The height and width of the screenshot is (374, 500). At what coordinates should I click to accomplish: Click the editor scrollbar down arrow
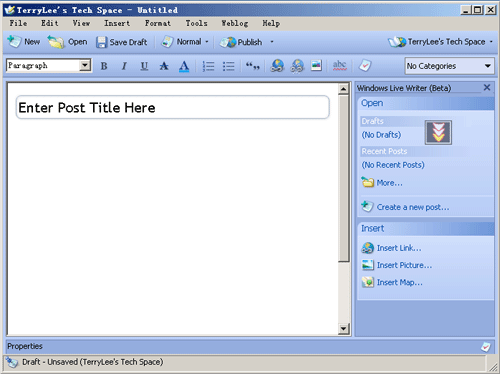(343, 329)
